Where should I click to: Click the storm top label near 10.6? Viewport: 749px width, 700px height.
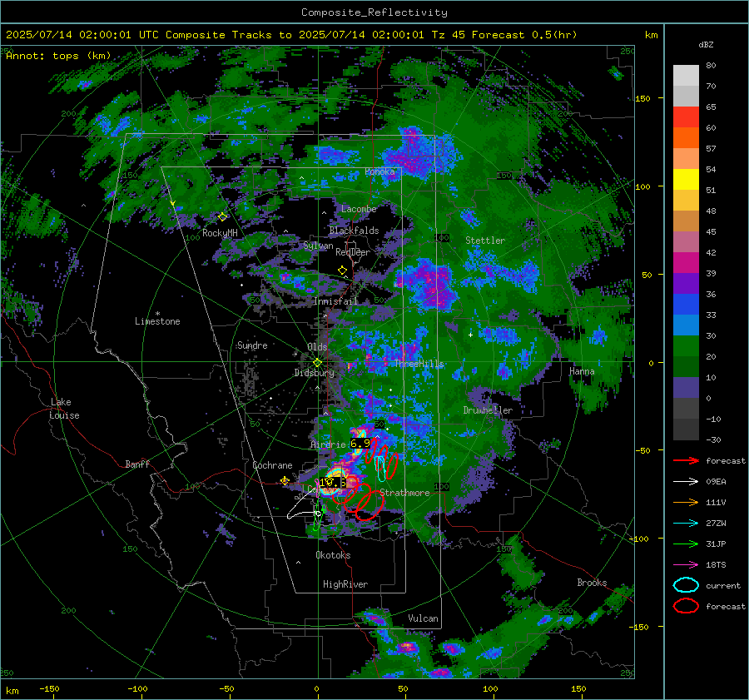(332, 483)
